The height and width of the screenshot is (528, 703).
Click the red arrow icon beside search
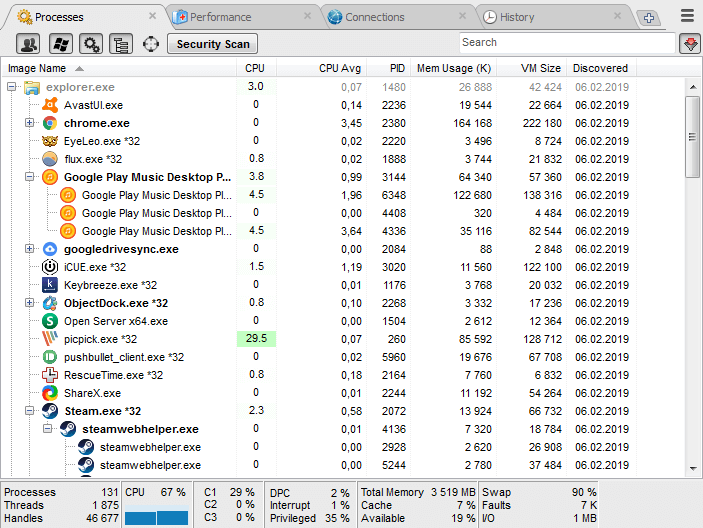pos(689,43)
